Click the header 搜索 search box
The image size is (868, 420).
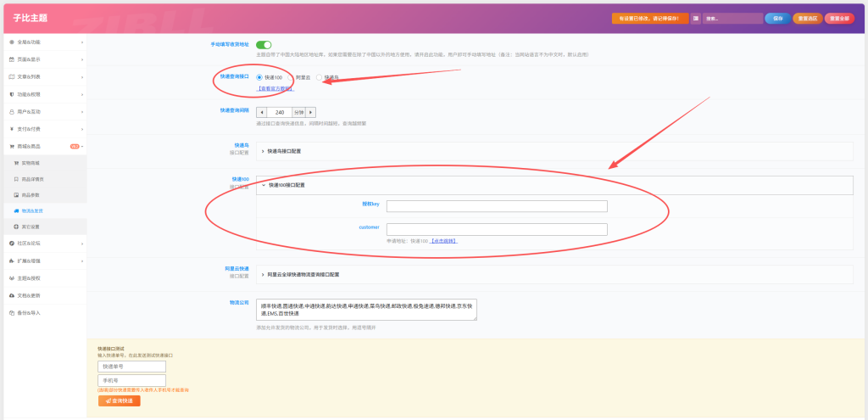733,19
